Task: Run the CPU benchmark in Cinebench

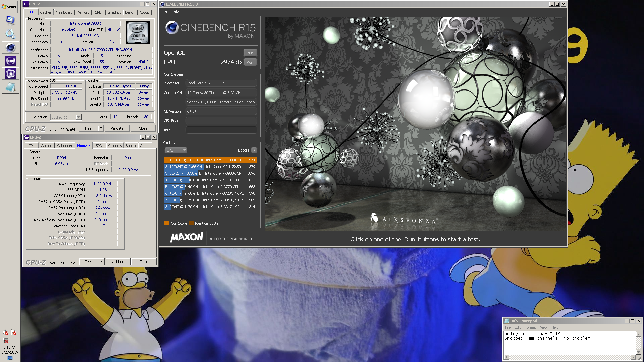Action: (x=250, y=62)
